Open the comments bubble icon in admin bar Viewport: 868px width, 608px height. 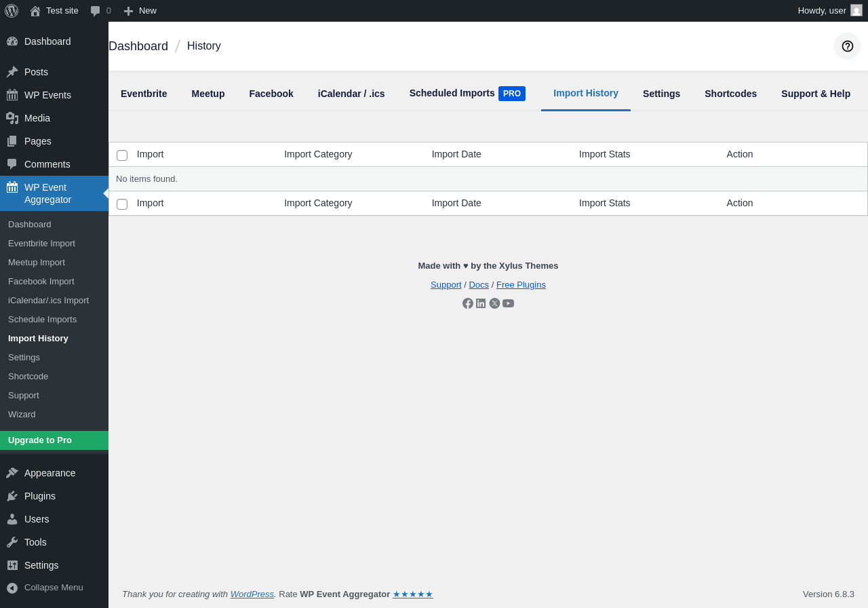(x=96, y=11)
